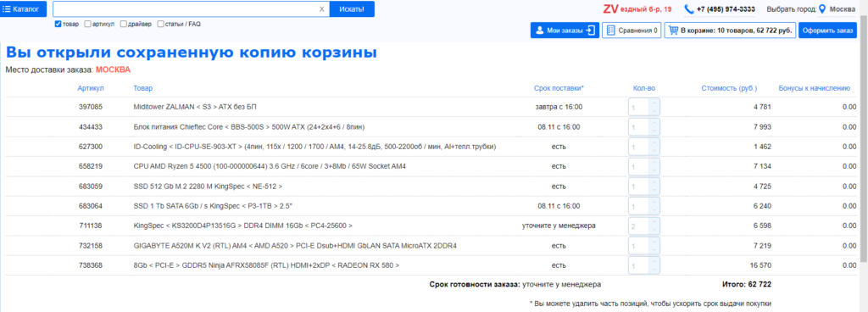The height and width of the screenshot is (312, 868).
Task: Sort by Товар column header
Action: [x=142, y=88]
